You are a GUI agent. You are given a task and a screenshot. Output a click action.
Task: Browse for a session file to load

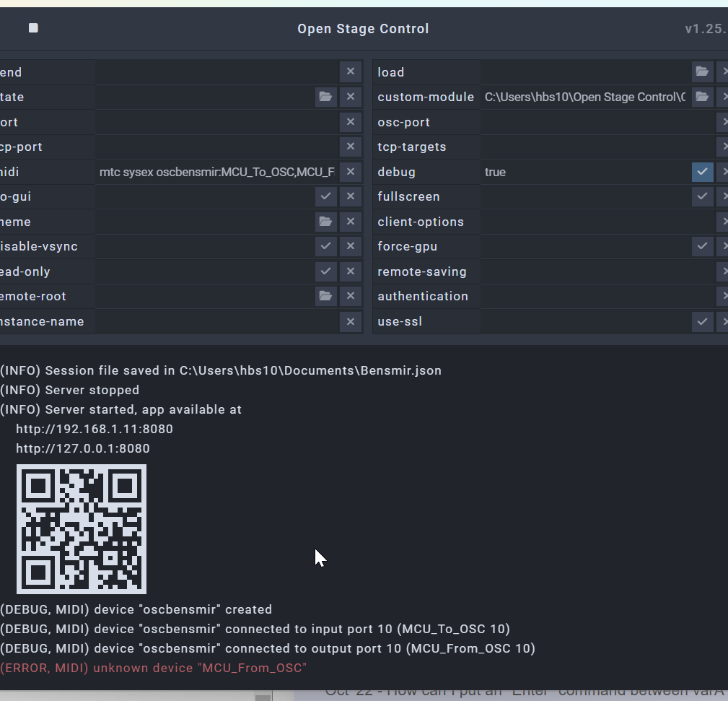point(702,71)
